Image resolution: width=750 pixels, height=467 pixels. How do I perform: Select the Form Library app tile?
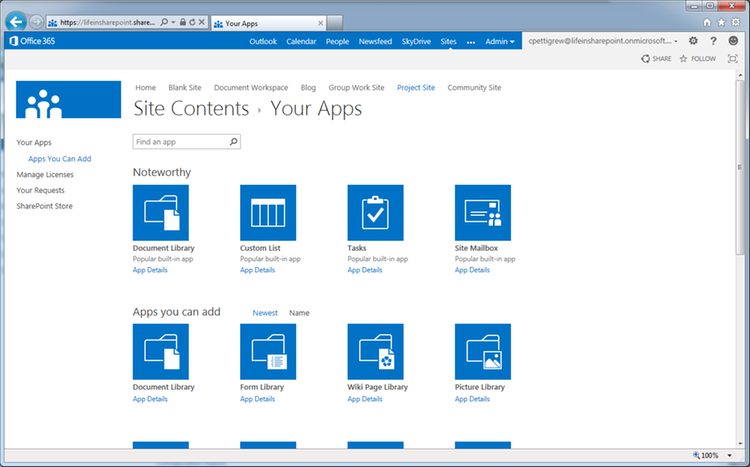268,351
